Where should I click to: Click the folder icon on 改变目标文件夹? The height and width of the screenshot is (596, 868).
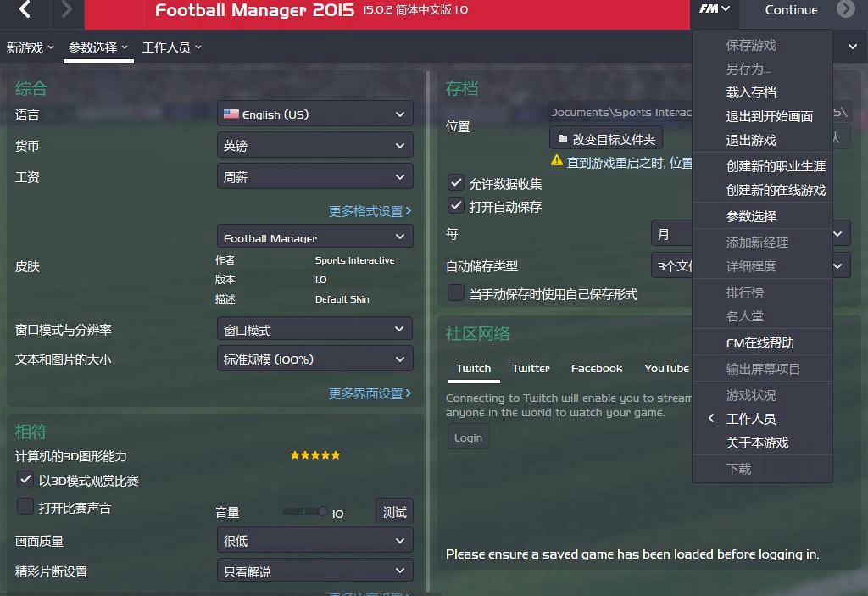563,138
